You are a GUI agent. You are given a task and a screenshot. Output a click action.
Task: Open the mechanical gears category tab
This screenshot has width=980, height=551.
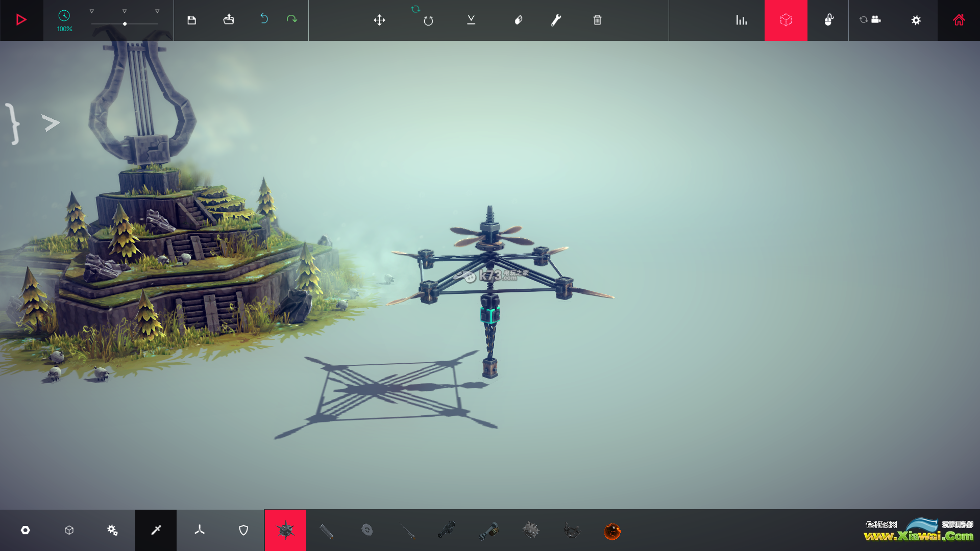[x=112, y=530]
